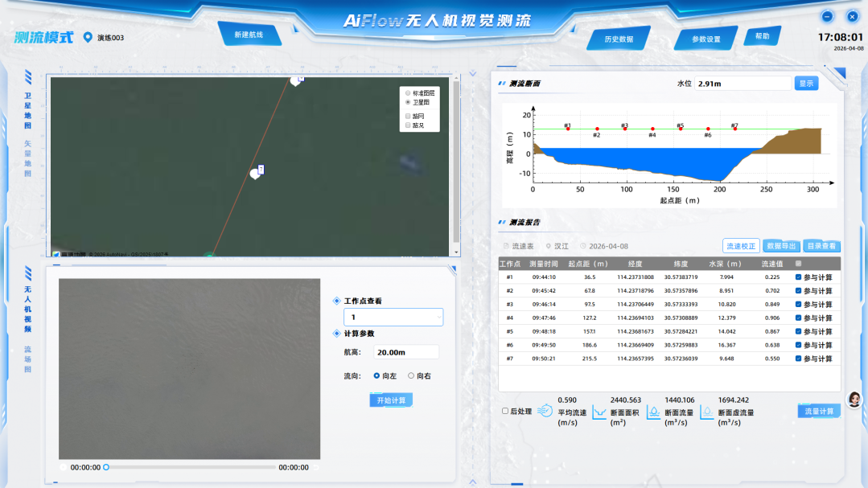This screenshot has width=868, height=488.
Task: Click the video progress slider handle
Action: (106, 467)
